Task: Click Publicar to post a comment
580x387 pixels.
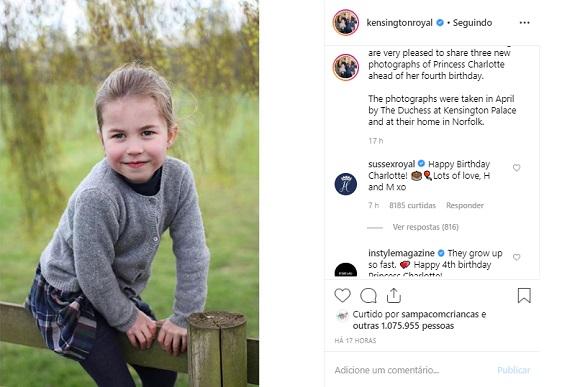Action: click(513, 370)
